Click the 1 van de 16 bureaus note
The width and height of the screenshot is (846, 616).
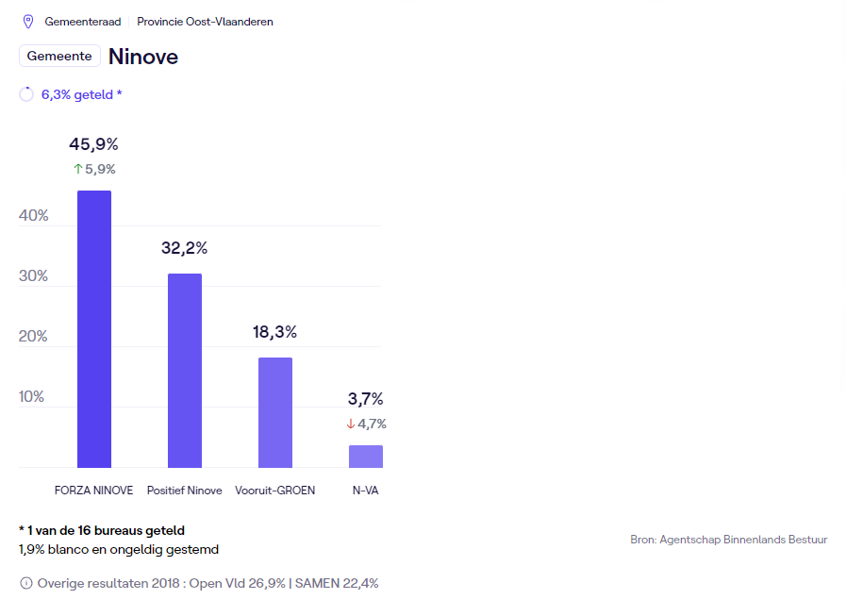click(x=102, y=530)
